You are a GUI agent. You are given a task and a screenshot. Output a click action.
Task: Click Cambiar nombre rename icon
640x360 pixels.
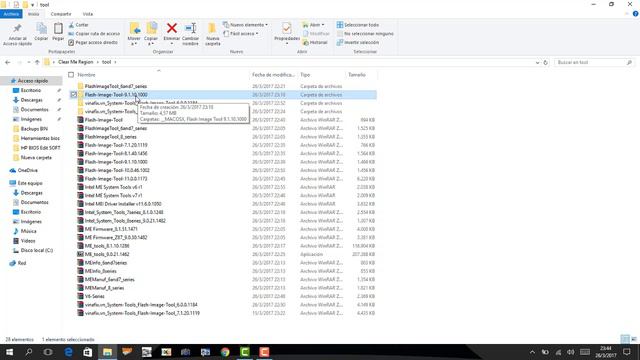(190, 34)
